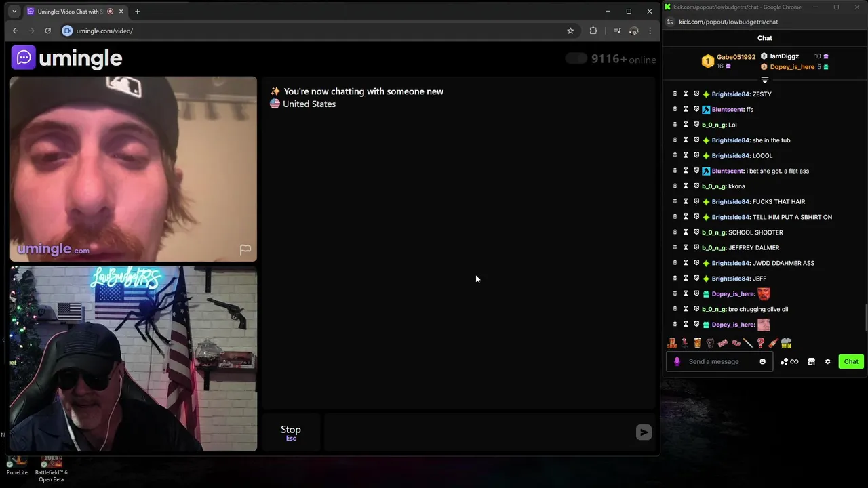The width and height of the screenshot is (868, 488).
Task: Select the cigarette emote
Action: point(748,343)
